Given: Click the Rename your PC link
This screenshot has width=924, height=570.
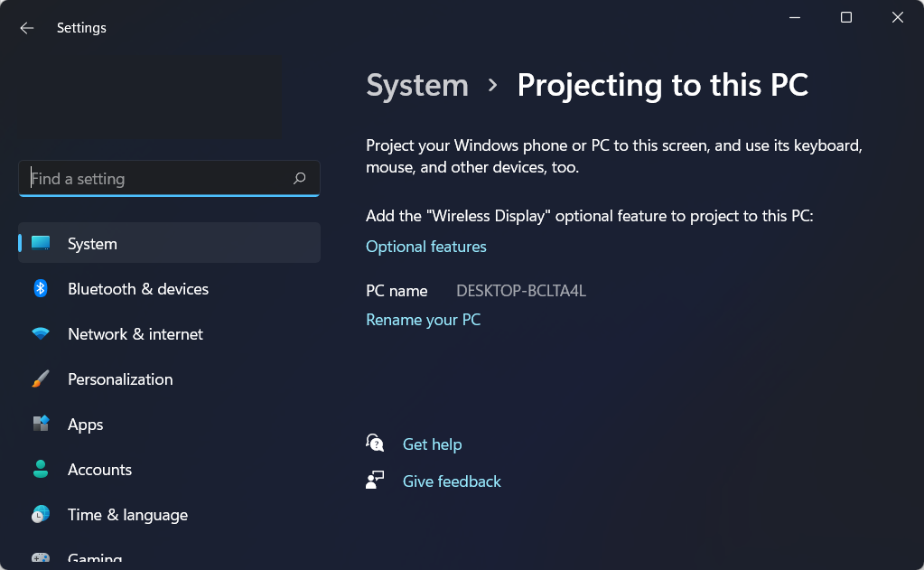Looking at the screenshot, I should (x=423, y=320).
